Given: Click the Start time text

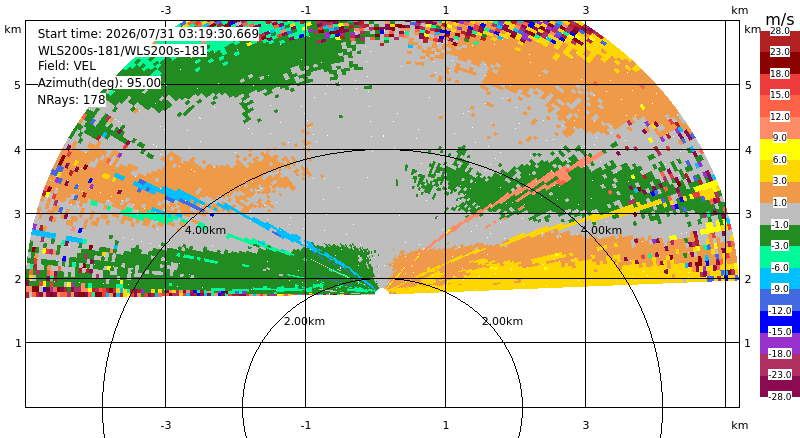Looking at the screenshot, I should coord(148,34).
